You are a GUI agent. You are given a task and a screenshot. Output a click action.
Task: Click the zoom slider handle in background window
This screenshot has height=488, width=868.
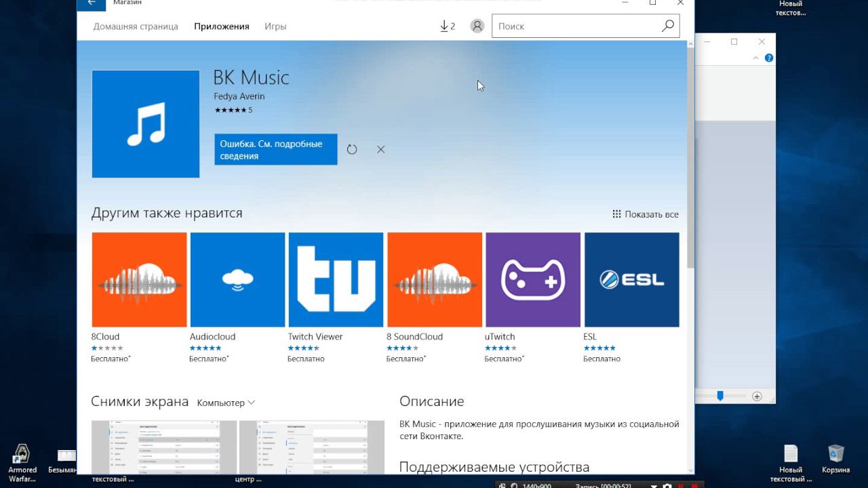(x=720, y=396)
